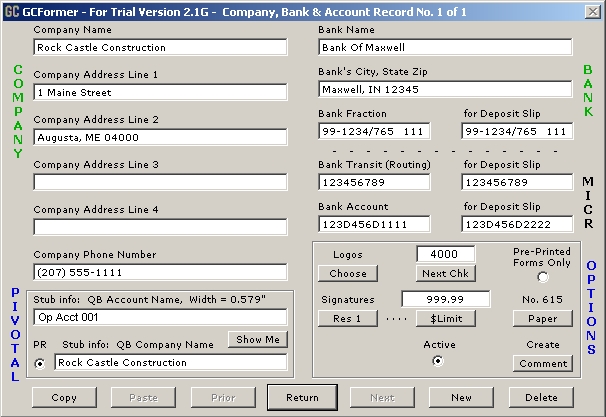Click the 999.99 limit amount field
The width and height of the screenshot is (606, 417).
point(446,299)
